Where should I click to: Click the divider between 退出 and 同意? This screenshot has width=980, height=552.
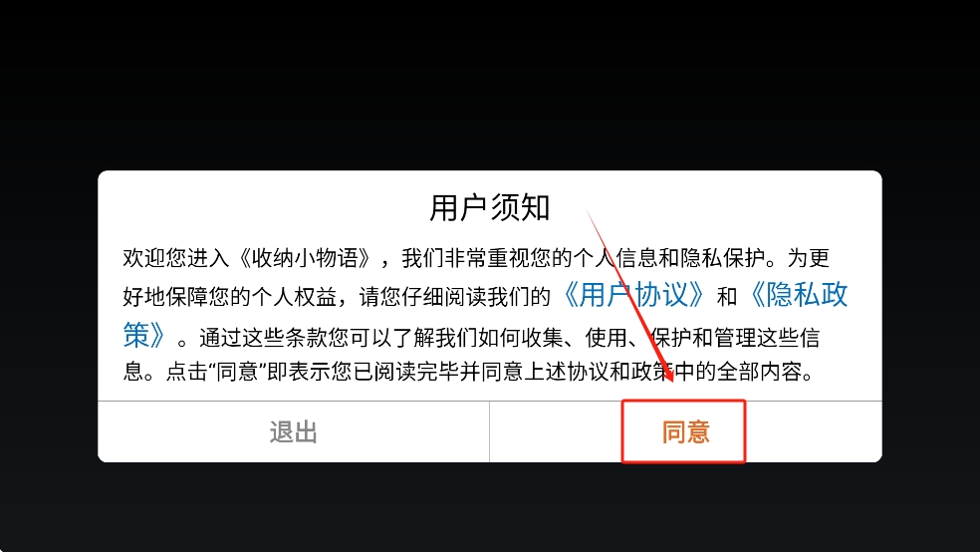(489, 432)
